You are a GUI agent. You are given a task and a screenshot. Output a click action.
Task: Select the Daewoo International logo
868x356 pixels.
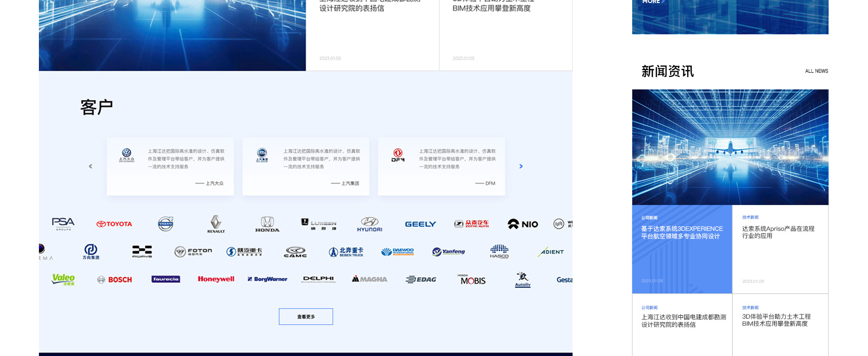pos(397,251)
